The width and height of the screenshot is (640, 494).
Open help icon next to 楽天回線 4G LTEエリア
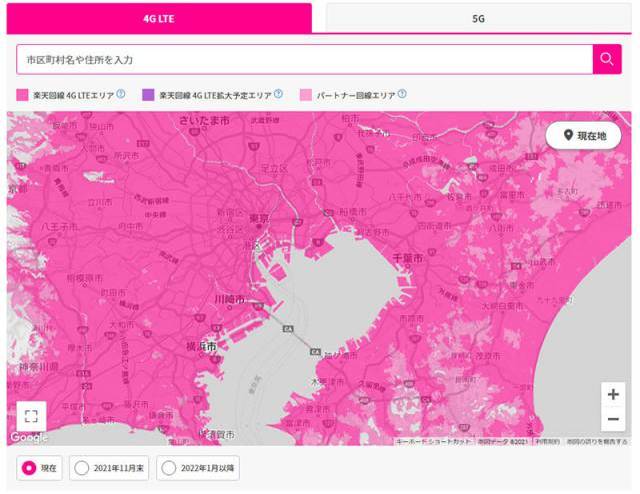121,94
